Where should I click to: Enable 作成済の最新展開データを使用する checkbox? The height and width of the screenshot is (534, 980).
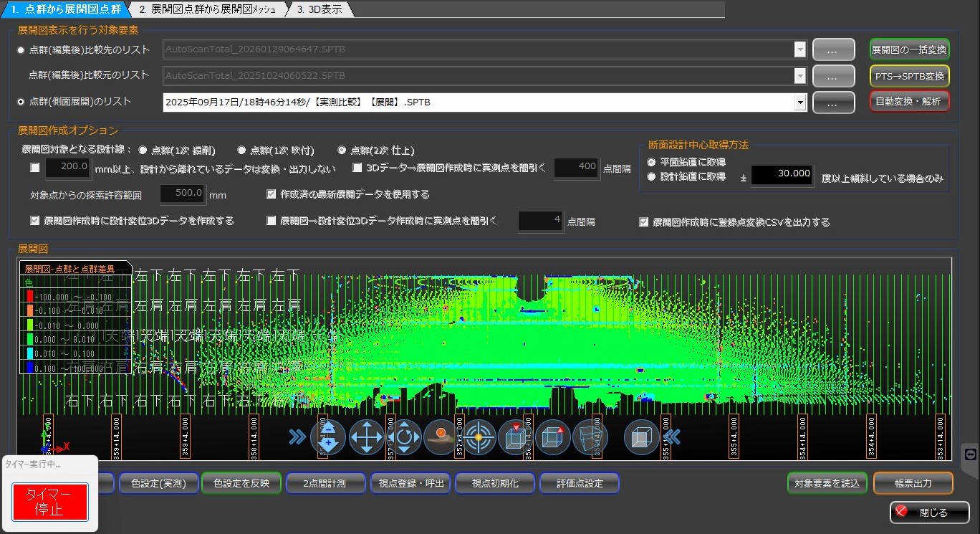pos(272,194)
